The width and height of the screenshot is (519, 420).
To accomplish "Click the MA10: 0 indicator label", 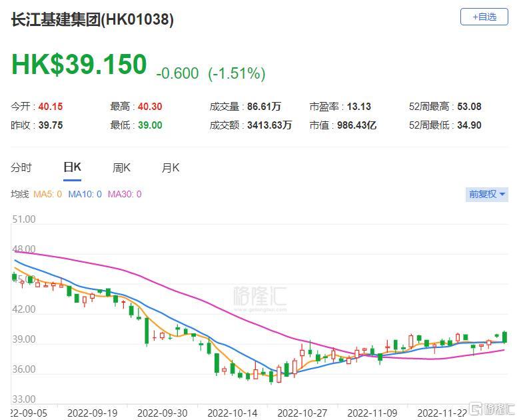I will [85, 194].
